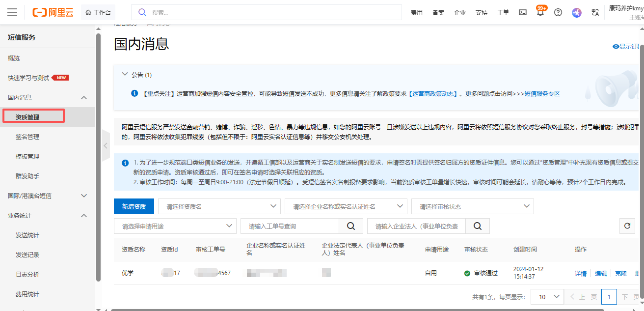The image size is (644, 311).
Task: Switch language via the translate icon
Action: click(x=595, y=12)
